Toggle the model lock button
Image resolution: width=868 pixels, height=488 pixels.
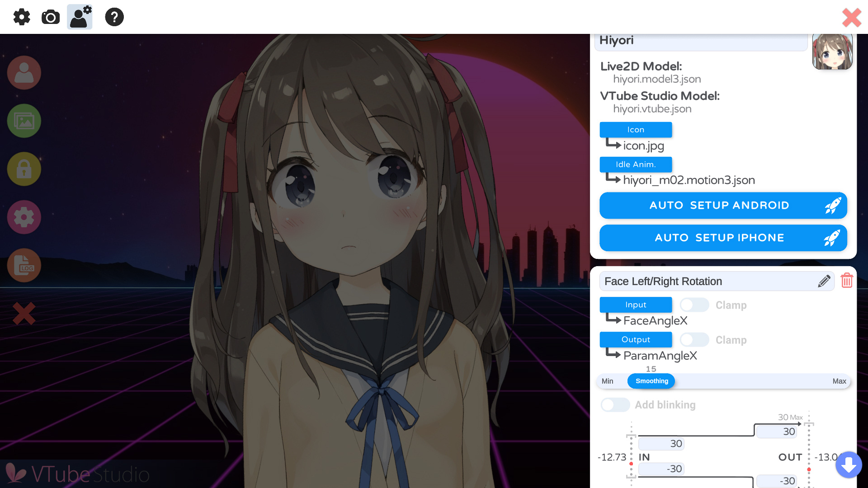[24, 169]
